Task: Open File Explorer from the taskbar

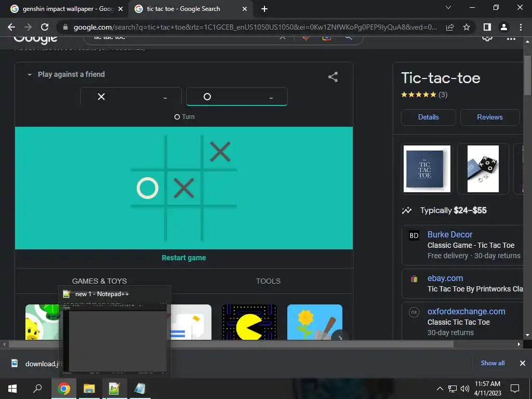Action: 89,389
